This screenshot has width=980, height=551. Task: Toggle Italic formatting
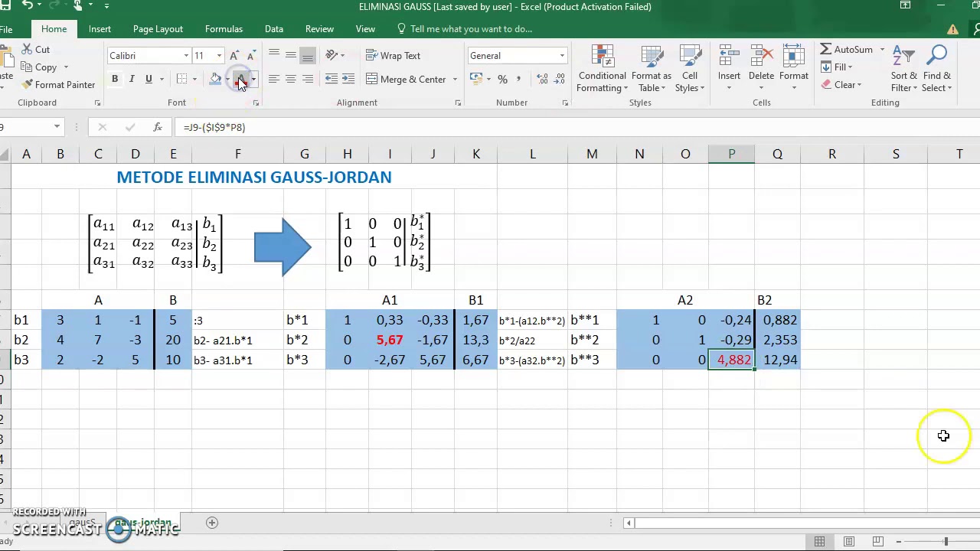pos(132,79)
